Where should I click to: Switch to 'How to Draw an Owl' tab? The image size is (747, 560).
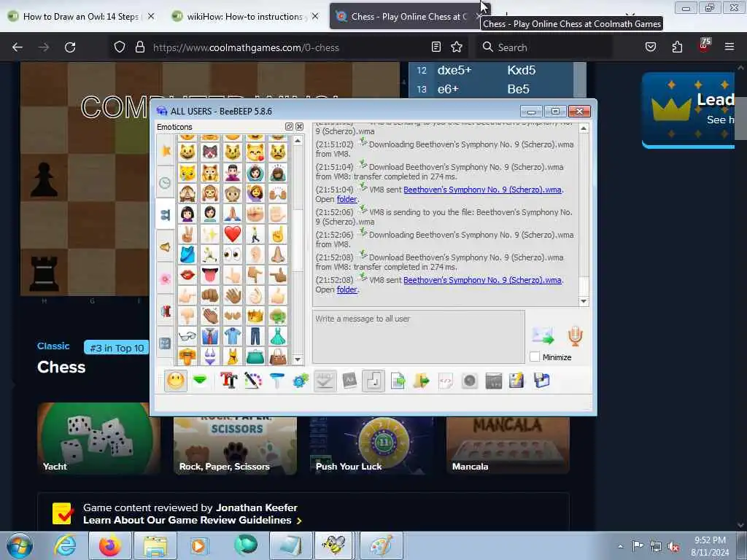click(81, 17)
